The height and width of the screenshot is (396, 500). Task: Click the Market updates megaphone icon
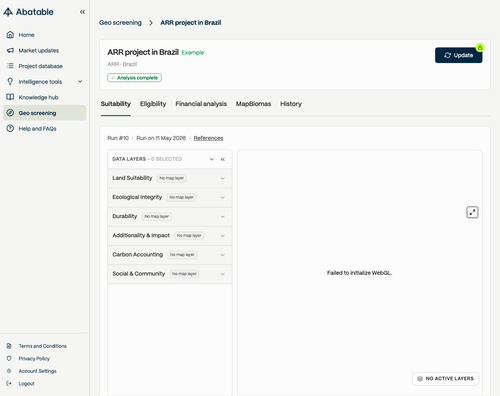click(x=10, y=50)
